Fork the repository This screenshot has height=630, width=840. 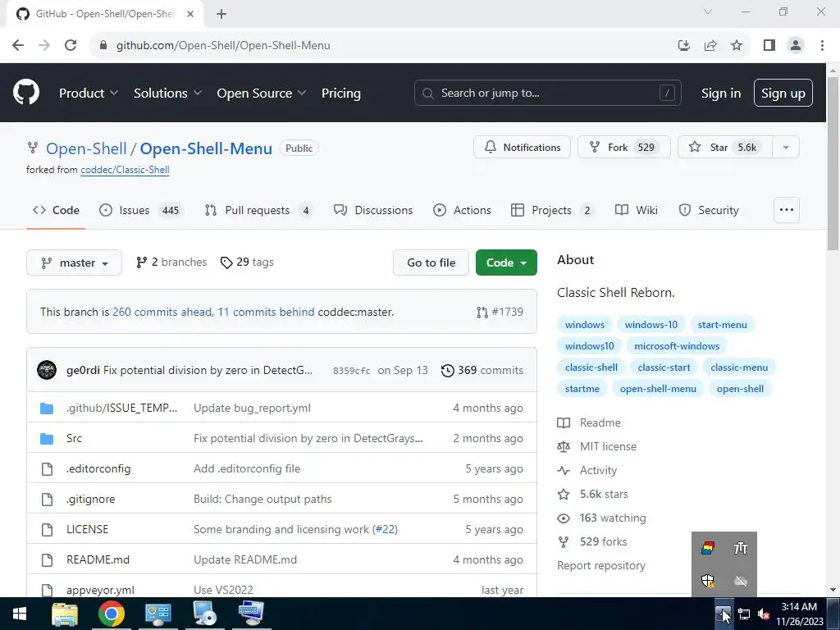click(624, 147)
